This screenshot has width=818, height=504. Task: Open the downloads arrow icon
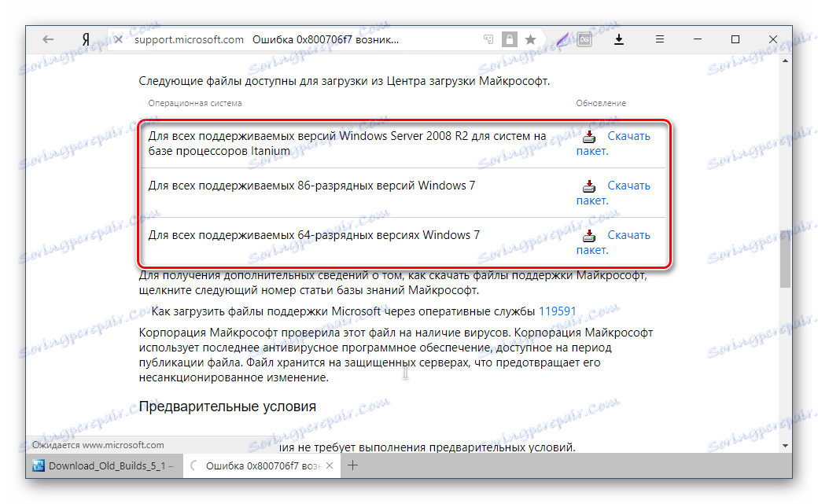[619, 39]
